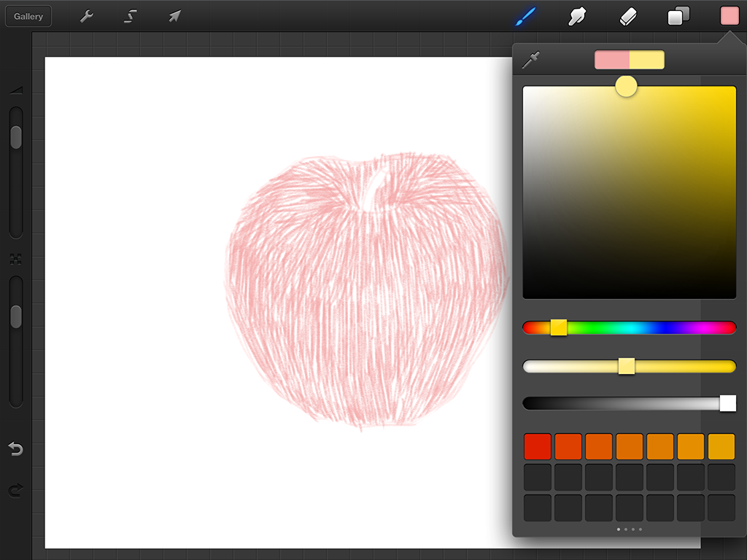Image resolution: width=747 pixels, height=560 pixels.
Task: Open the Gallery
Action: (28, 16)
